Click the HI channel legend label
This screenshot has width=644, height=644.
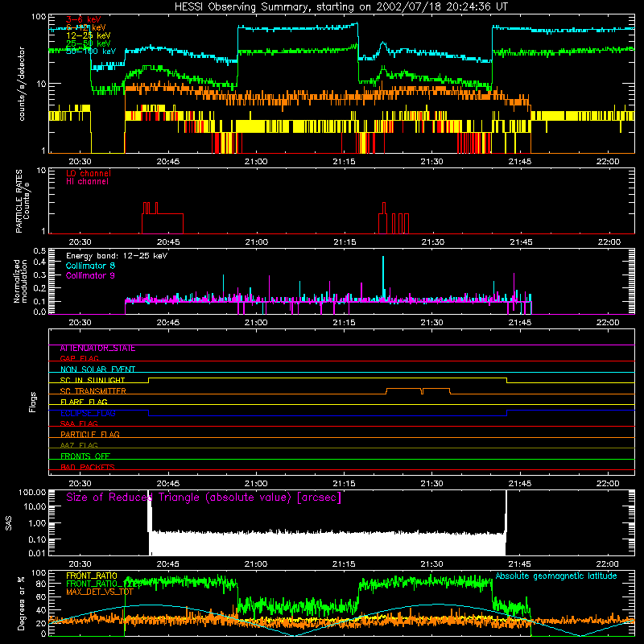coord(87,182)
